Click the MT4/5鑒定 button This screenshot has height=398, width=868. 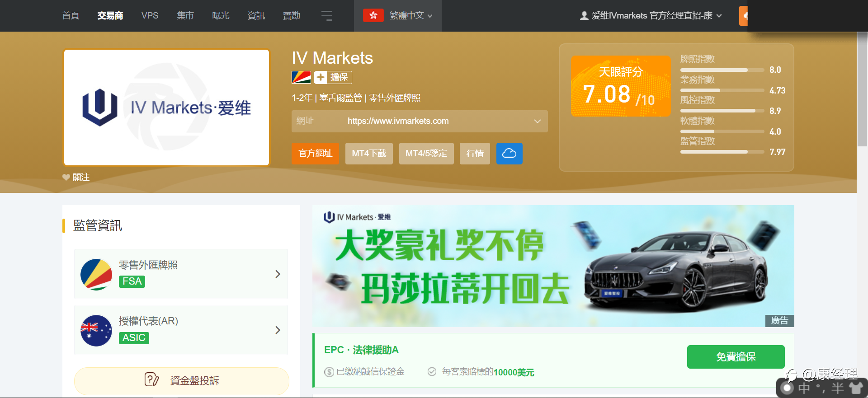426,154
